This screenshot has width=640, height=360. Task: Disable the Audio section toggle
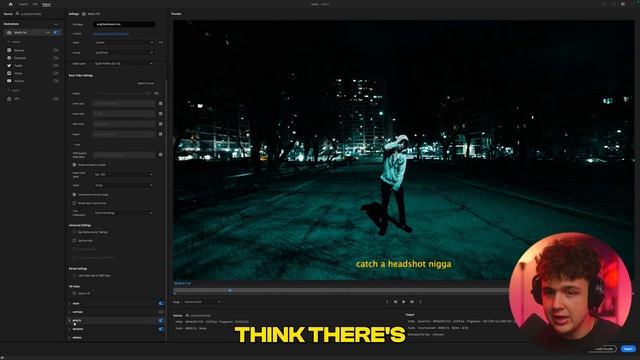pos(161,304)
